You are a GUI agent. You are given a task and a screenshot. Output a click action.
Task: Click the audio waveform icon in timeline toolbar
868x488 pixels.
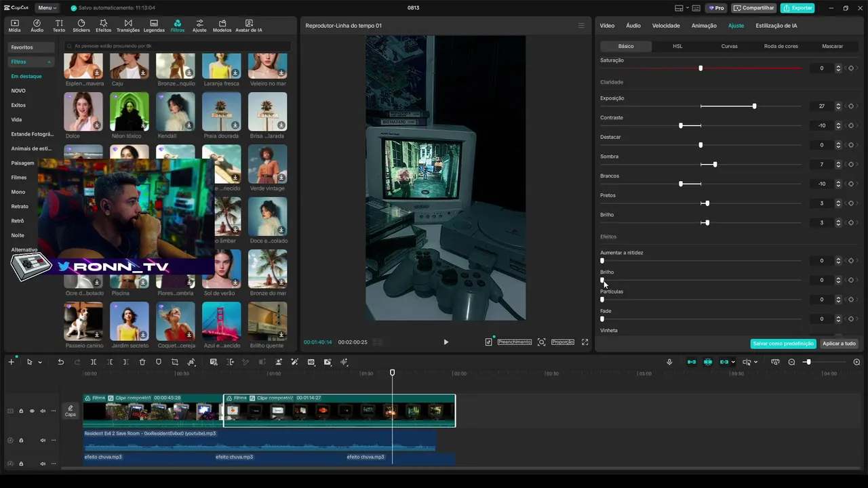point(344,362)
